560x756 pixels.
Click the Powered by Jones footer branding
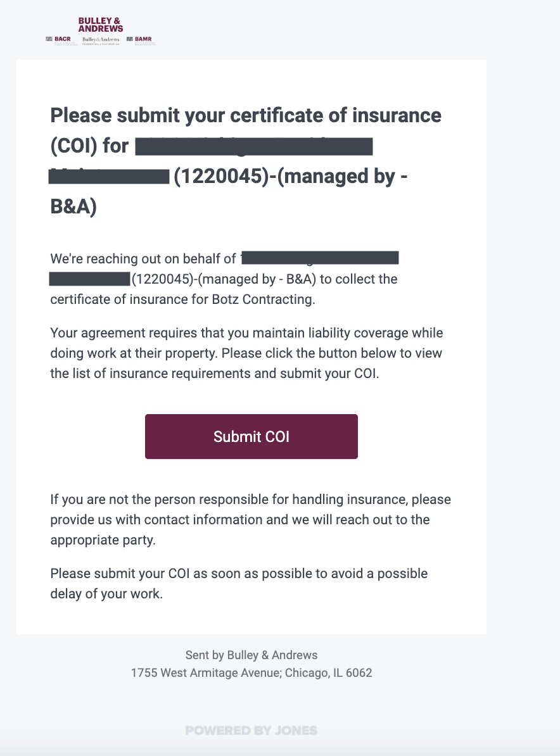(251, 729)
